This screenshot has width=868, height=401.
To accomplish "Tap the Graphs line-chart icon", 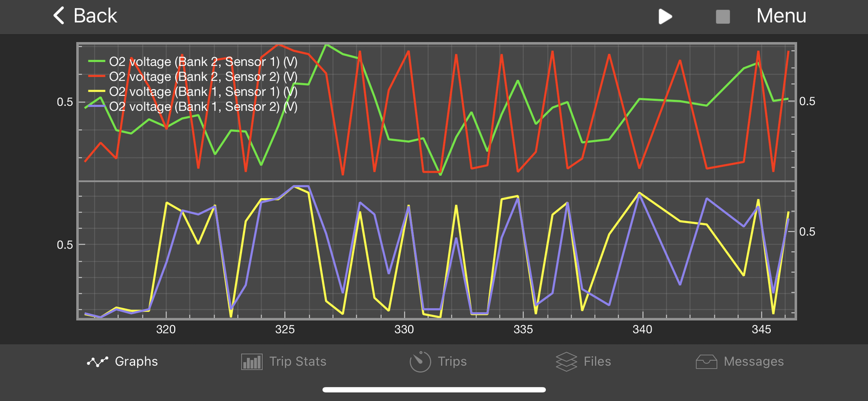I will (x=98, y=362).
